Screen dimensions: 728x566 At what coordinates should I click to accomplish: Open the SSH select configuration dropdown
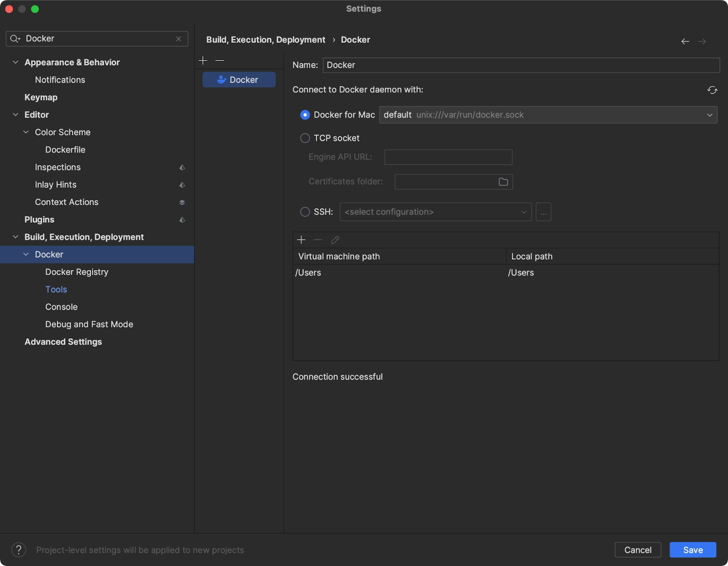(x=435, y=212)
